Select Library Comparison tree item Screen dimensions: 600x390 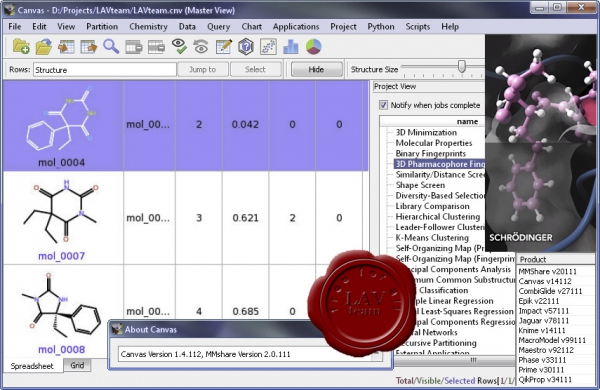[432, 206]
